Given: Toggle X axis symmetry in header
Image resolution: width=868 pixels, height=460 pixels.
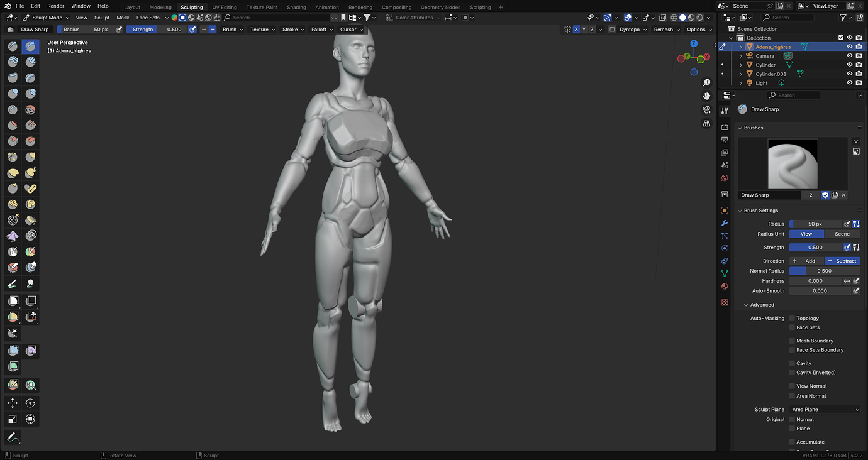Looking at the screenshot, I should 576,30.
